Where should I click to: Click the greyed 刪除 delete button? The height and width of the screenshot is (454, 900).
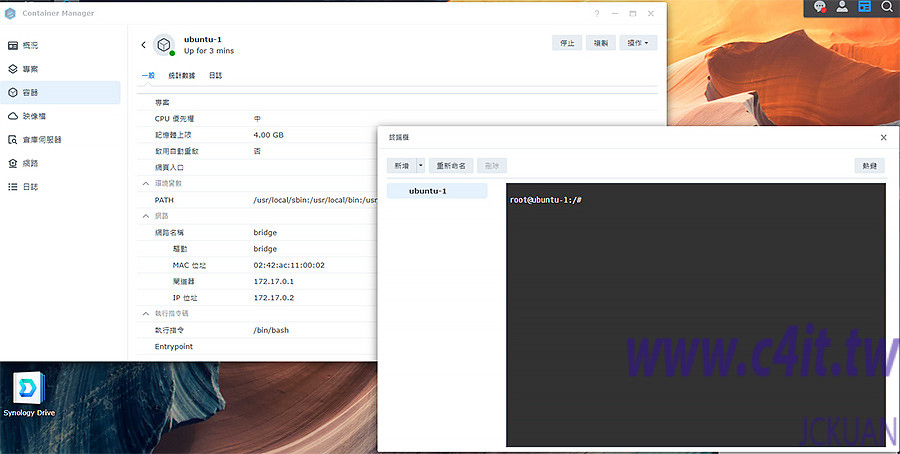pos(492,166)
